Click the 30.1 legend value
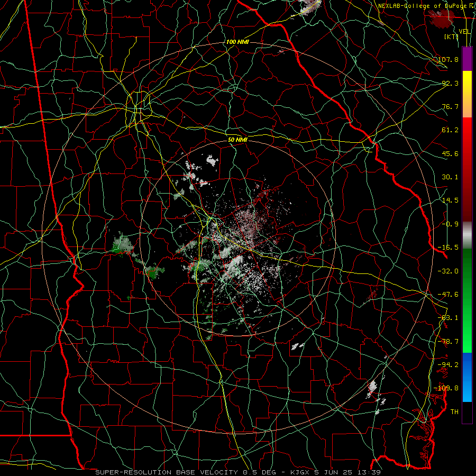Viewport: 476px width, 476px height. [x=450, y=177]
